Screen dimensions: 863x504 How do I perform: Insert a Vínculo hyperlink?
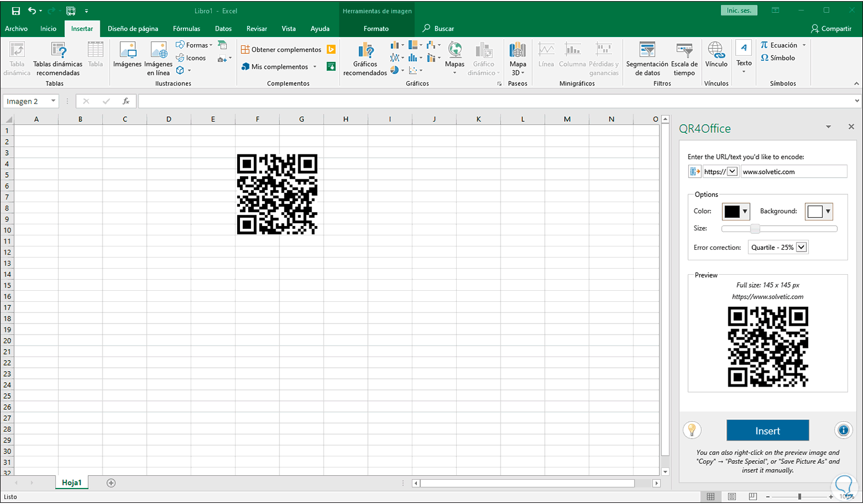click(716, 55)
